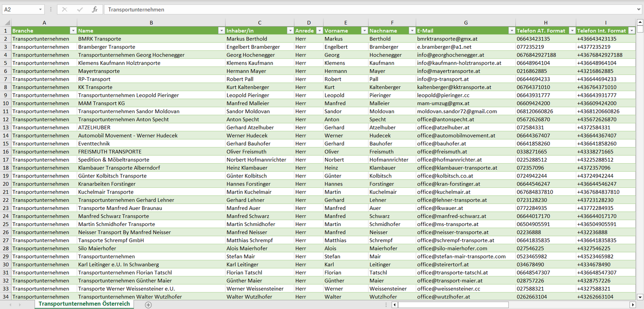Open the E-Mail column filter dropdown
The image size is (644, 309).
(x=511, y=31)
